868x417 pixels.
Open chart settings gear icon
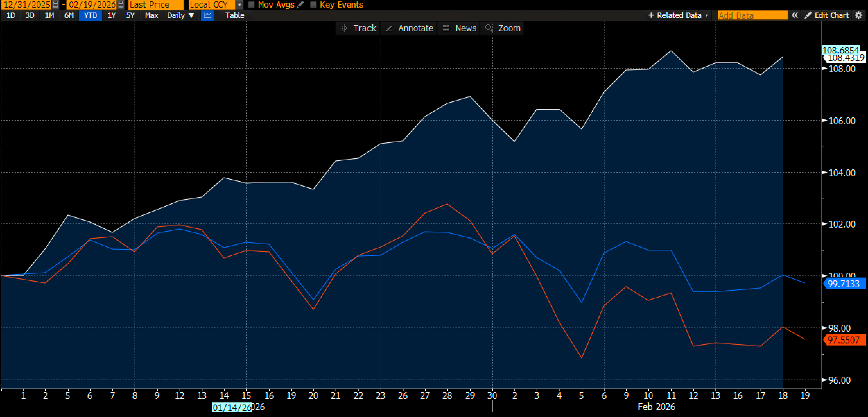859,15
